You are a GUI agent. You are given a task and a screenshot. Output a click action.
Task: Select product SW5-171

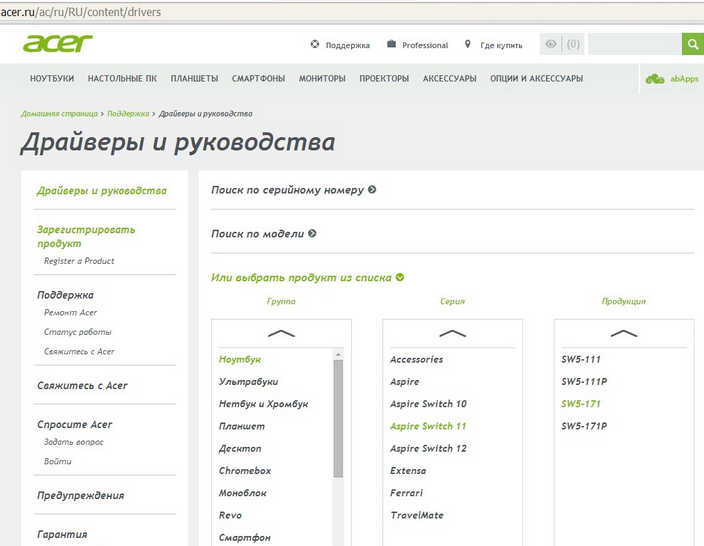581,404
